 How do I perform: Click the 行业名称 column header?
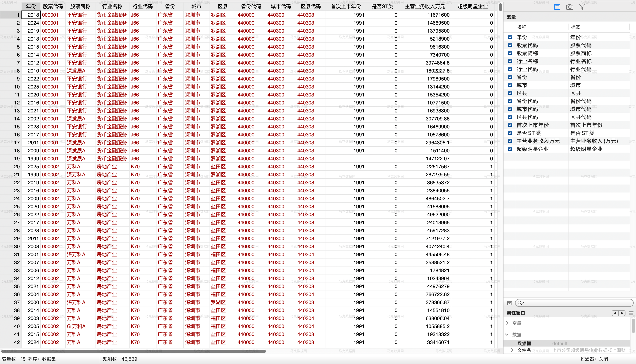tap(112, 7)
